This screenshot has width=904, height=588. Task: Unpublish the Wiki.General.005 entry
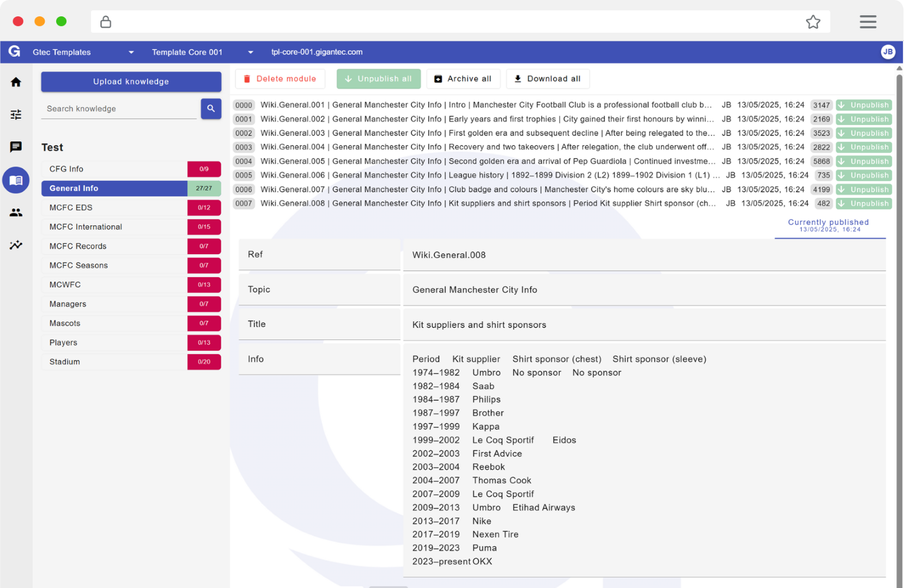click(x=864, y=162)
